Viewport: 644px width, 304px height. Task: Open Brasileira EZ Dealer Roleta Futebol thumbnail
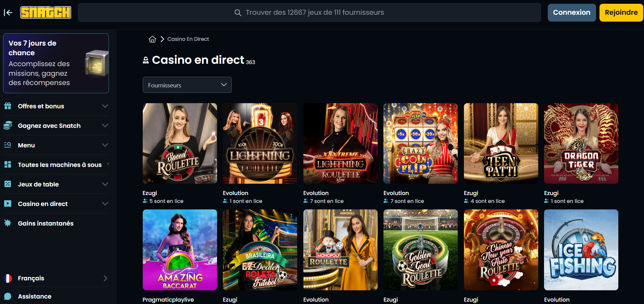tap(260, 250)
